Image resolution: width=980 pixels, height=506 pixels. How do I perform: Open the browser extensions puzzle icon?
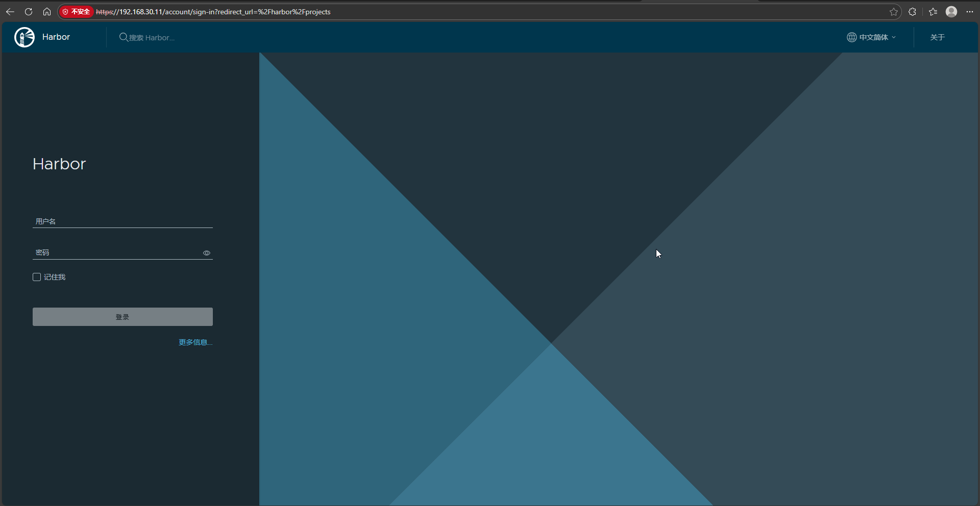[913, 12]
